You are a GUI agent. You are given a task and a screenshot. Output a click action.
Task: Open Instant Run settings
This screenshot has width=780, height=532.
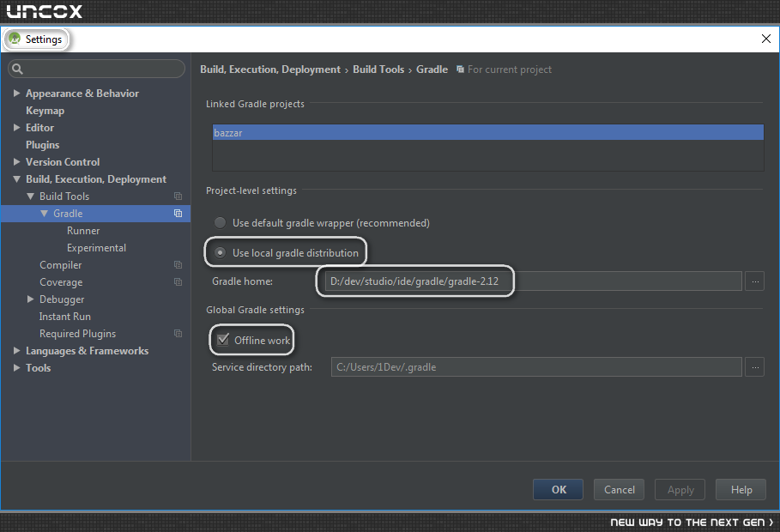[x=64, y=317]
